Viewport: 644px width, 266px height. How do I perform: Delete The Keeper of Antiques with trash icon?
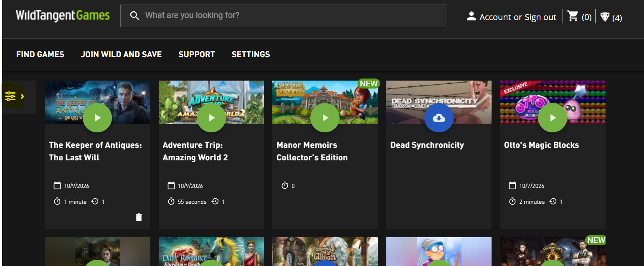click(x=139, y=217)
